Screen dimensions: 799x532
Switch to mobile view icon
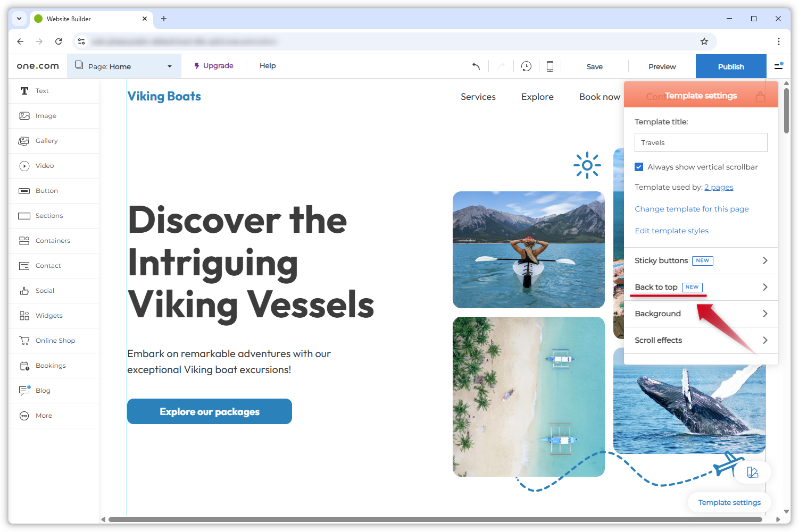(550, 66)
